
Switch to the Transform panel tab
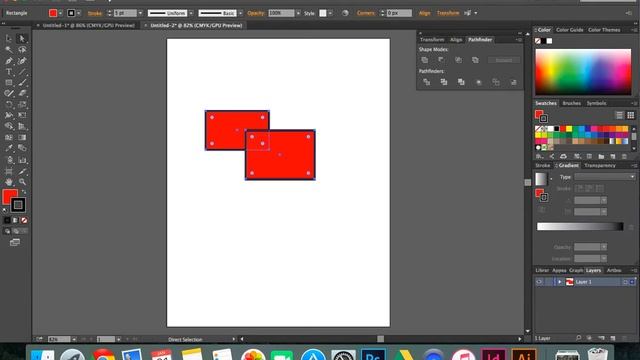(432, 40)
